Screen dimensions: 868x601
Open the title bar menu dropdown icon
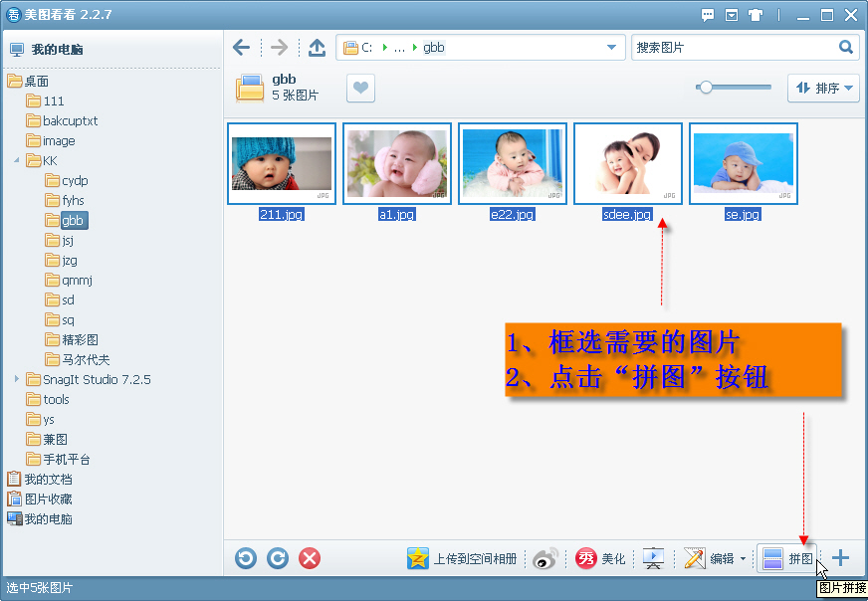point(732,15)
